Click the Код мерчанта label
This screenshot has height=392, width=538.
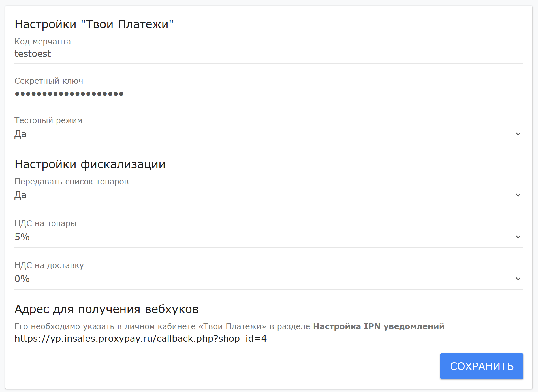click(x=42, y=42)
